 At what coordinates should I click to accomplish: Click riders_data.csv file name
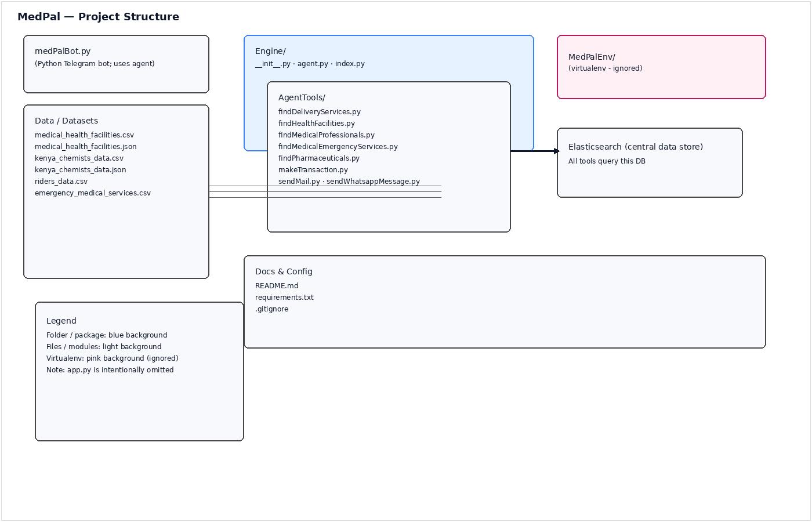(61, 182)
